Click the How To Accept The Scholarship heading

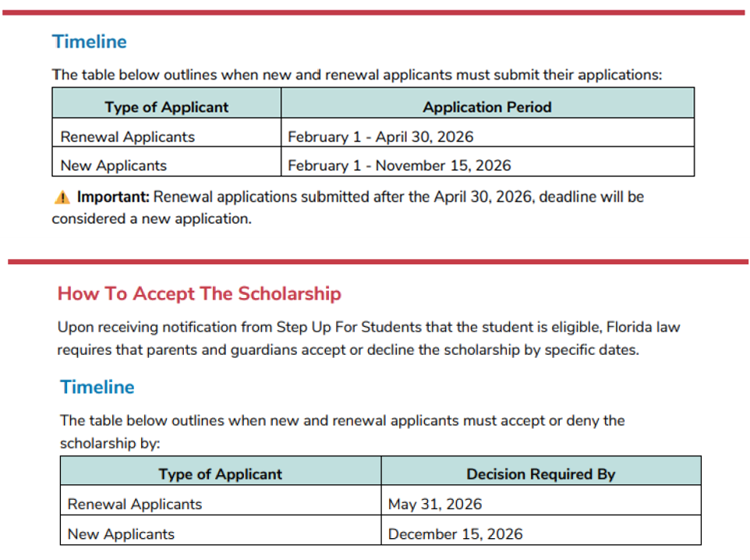[x=199, y=294]
